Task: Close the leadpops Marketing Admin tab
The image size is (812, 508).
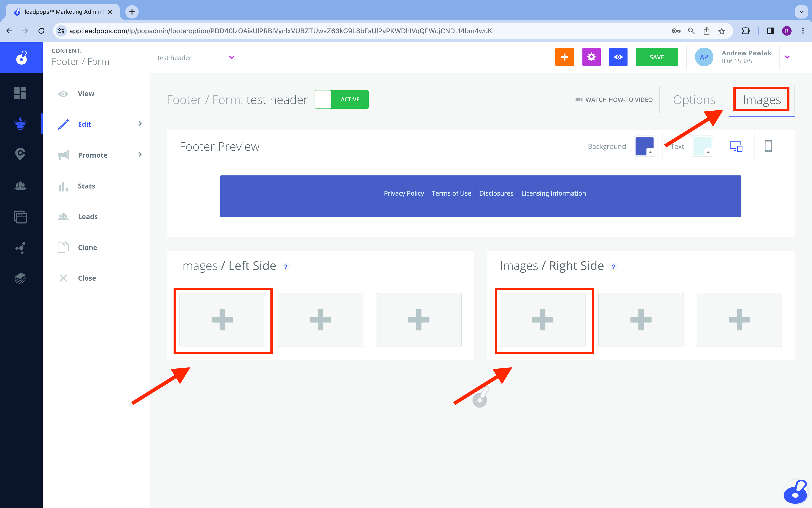Action: point(110,12)
